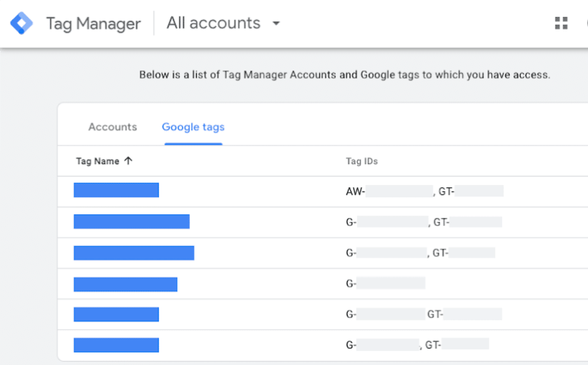The width and height of the screenshot is (588, 365).
Task: Switch to the Accounts tab
Action: tap(112, 127)
